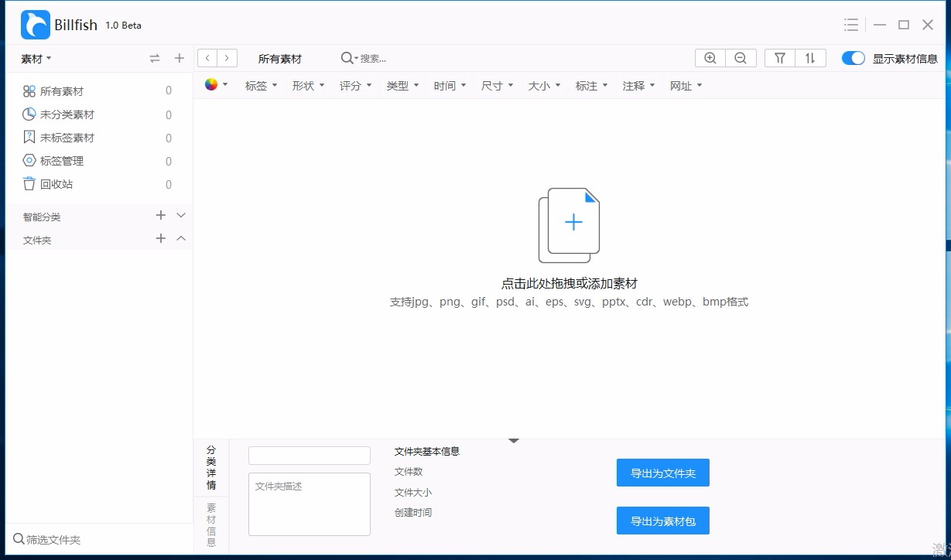
Task: Expand the 智能分类 section chevron
Action: coord(180,216)
